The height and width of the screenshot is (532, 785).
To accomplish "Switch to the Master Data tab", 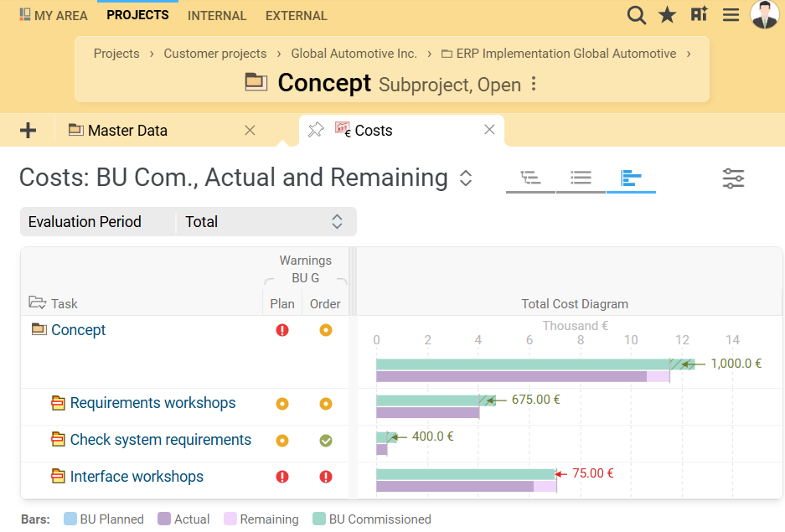I will [x=127, y=131].
